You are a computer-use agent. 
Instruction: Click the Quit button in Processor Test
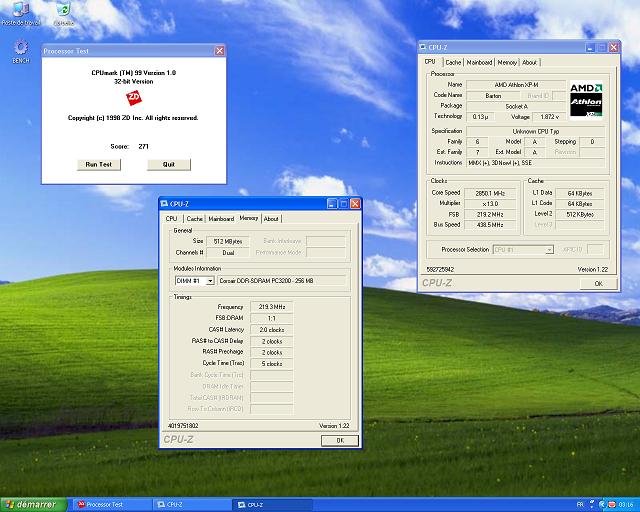(169, 165)
